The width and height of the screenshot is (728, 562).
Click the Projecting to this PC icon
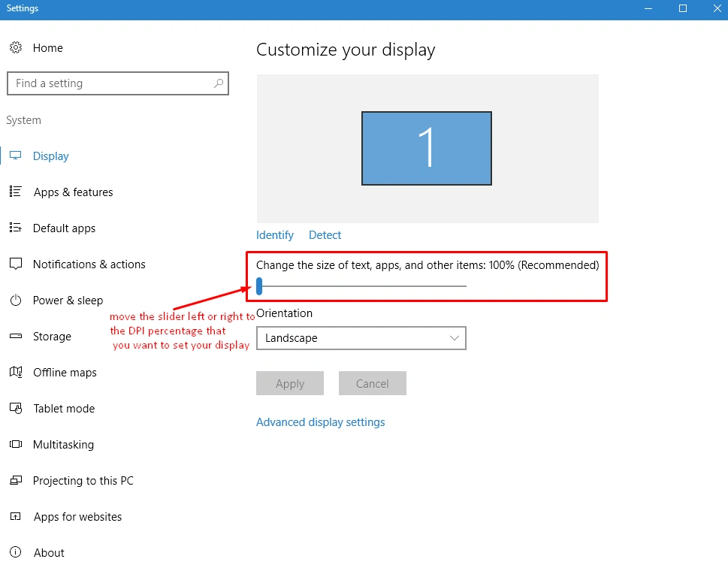point(16,480)
